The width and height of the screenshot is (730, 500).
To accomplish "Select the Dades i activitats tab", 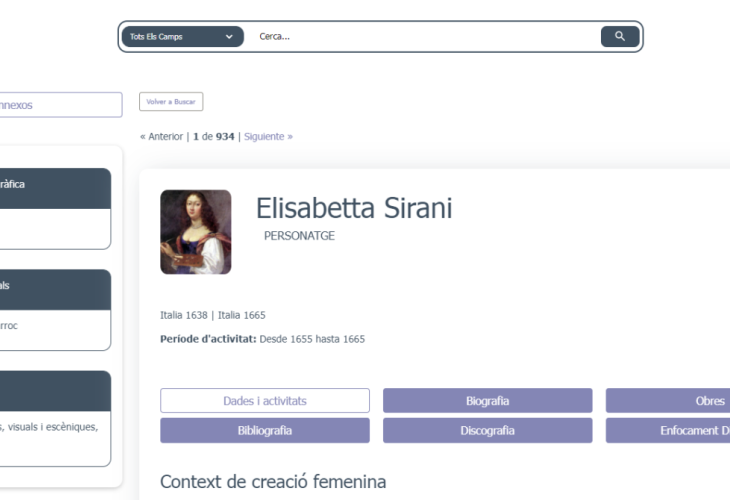I will click(264, 401).
